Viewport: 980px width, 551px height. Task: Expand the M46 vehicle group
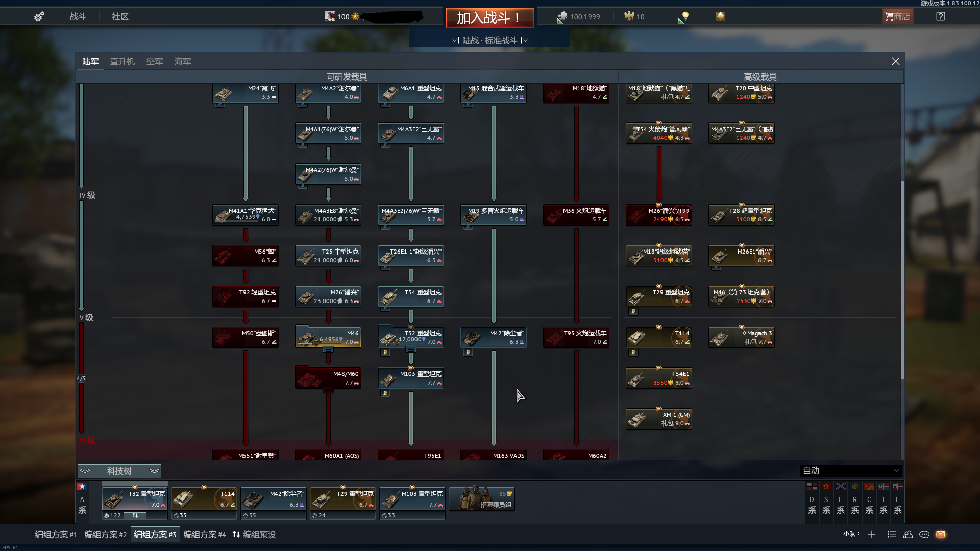[328, 349]
